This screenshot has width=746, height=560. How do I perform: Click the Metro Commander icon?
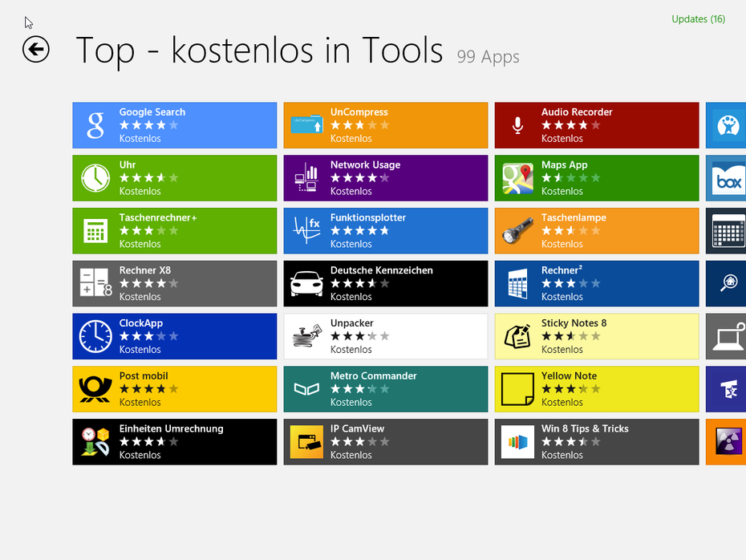[307, 389]
